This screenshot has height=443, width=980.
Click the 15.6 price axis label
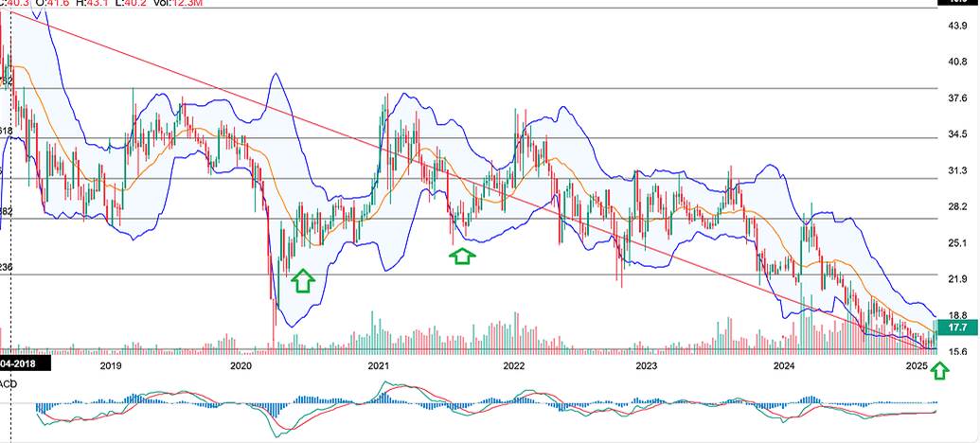point(958,352)
